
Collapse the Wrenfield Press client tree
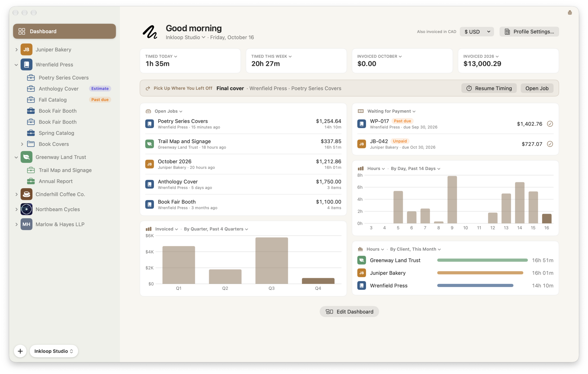[x=16, y=65]
